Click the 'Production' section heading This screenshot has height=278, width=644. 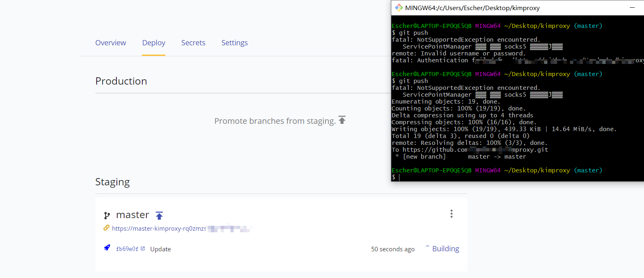[121, 81]
